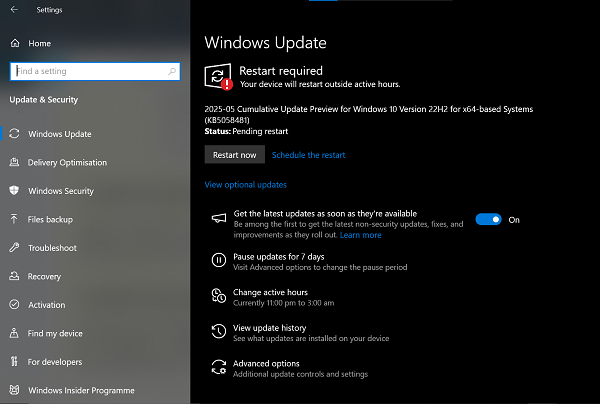The height and width of the screenshot is (404, 600).
Task: Focus the Find a setting search box
Action: pyautogui.click(x=95, y=71)
